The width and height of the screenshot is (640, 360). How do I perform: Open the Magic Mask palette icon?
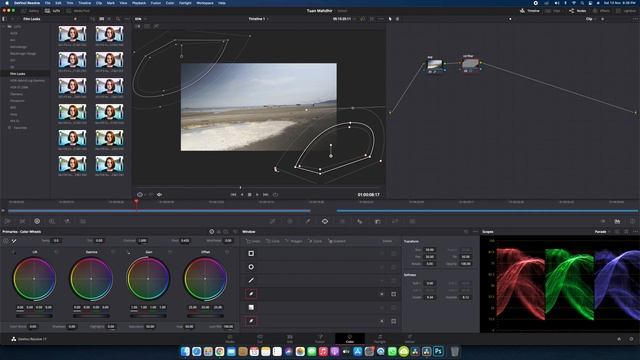(360, 221)
